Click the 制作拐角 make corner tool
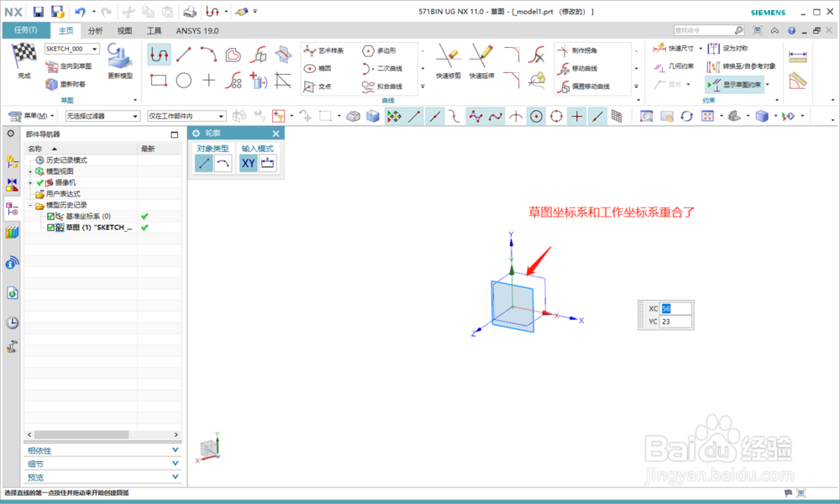Image resolution: width=840 pixels, height=504 pixels. coord(578,50)
